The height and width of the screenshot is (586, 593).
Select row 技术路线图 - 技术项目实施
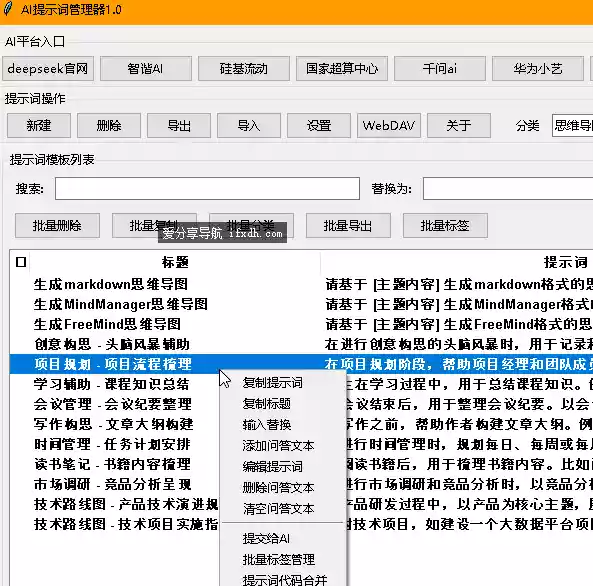126,524
